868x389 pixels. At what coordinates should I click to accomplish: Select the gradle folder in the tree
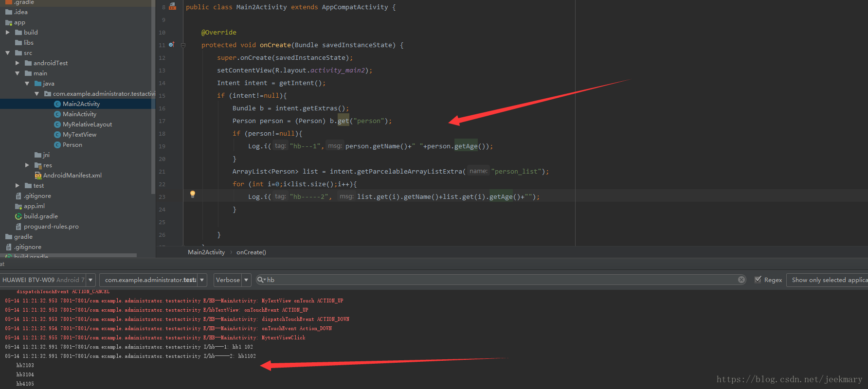pos(23,237)
